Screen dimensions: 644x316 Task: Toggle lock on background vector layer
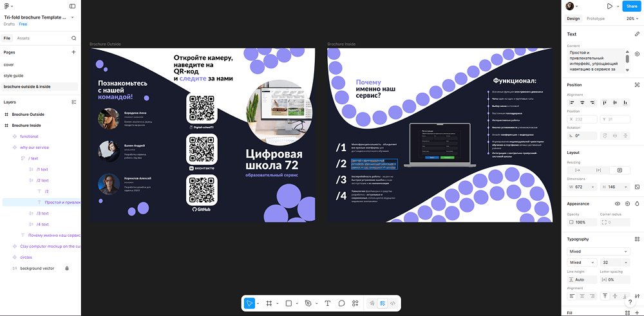[67, 268]
